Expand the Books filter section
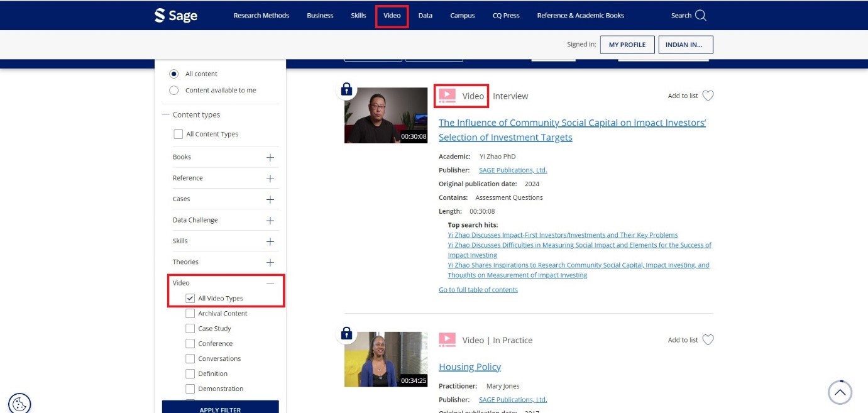This screenshot has width=868, height=413. click(270, 158)
